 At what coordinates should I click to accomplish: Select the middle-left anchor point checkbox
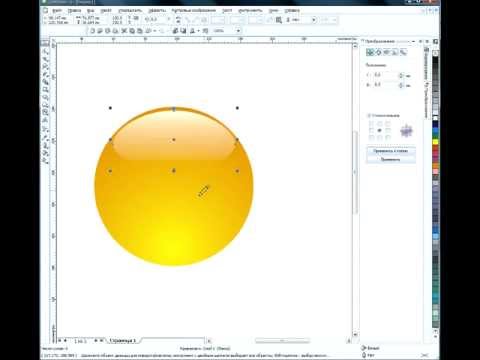click(371, 130)
